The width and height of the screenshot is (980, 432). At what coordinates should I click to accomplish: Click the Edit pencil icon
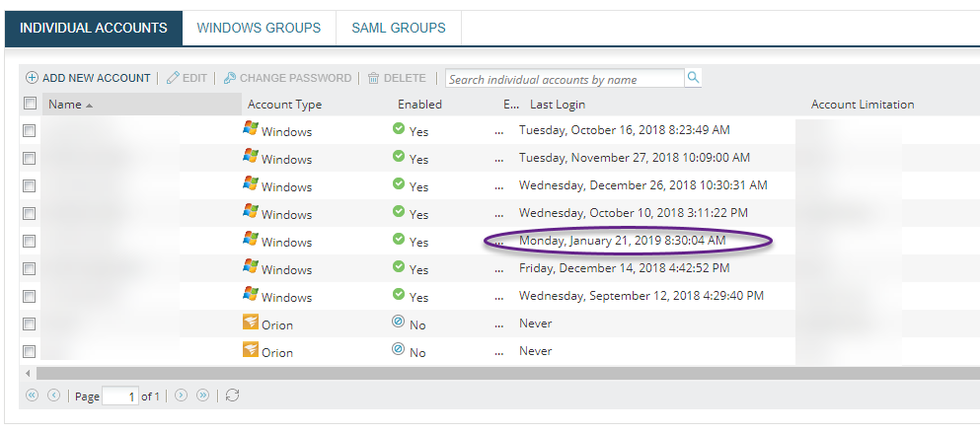(173, 78)
